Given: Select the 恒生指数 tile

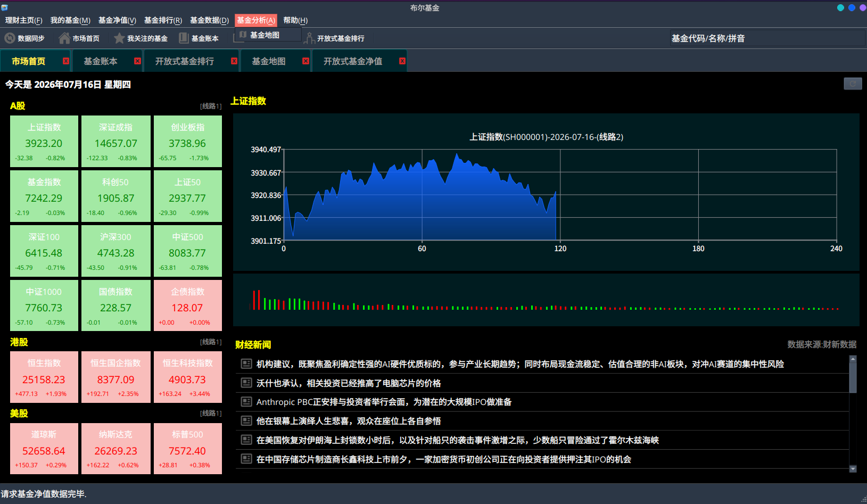Looking at the screenshot, I should click(44, 377).
